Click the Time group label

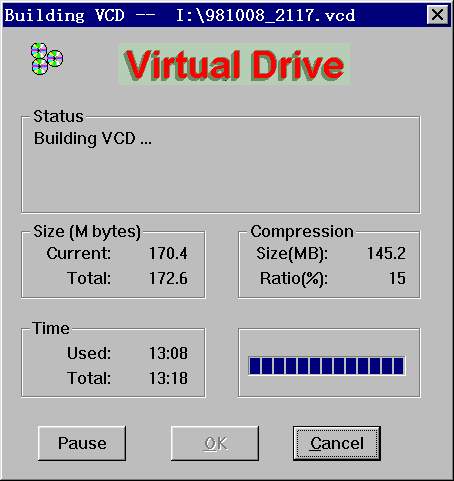tap(51, 328)
